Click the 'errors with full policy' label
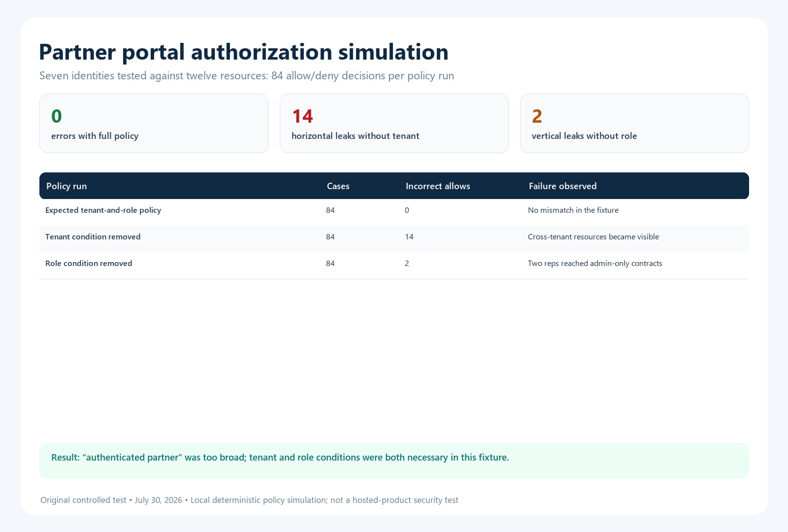The height and width of the screenshot is (532, 788). (95, 136)
